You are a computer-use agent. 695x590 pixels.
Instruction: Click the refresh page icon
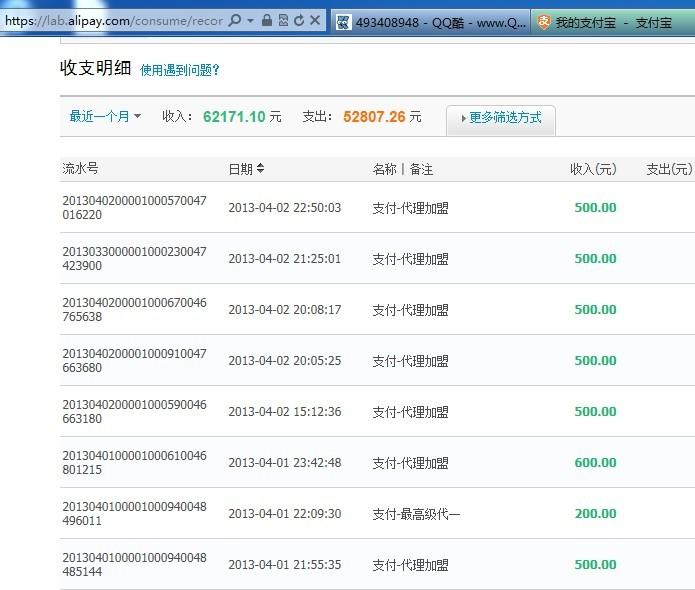pos(298,20)
